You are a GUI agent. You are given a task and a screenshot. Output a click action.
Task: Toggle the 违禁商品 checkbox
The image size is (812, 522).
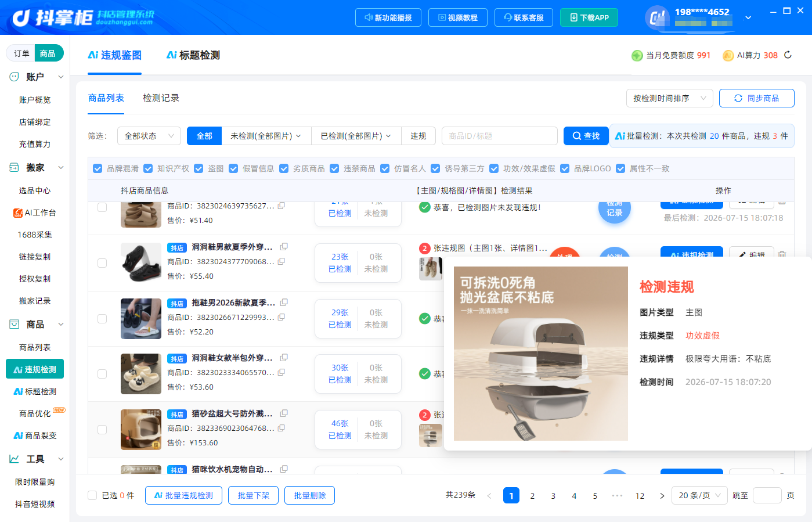tap(334, 168)
